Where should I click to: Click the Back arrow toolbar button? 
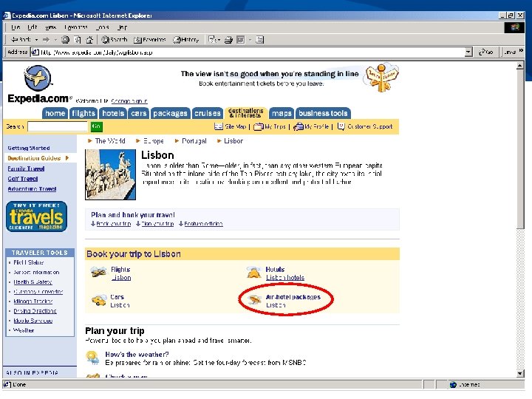pyautogui.click(x=21, y=40)
